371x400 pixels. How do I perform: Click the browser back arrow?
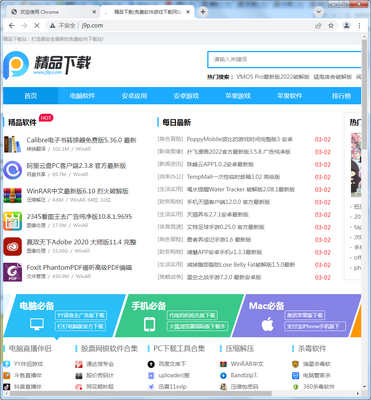12,26
